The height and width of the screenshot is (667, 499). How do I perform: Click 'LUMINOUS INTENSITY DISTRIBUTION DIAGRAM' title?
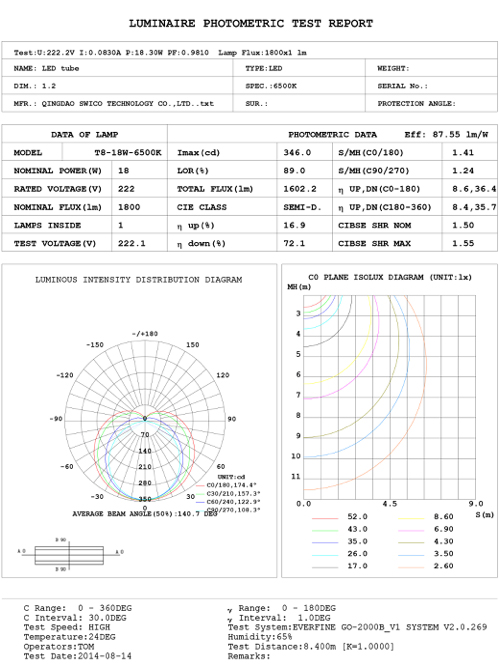pyautogui.click(x=139, y=280)
